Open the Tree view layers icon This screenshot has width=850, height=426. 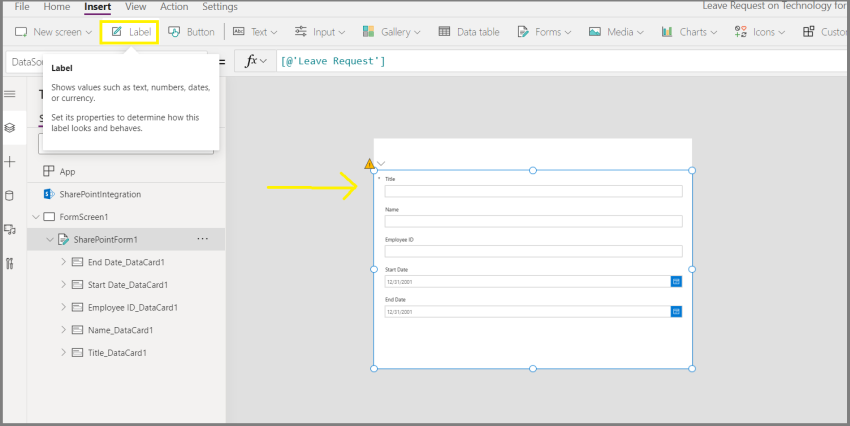pos(10,128)
